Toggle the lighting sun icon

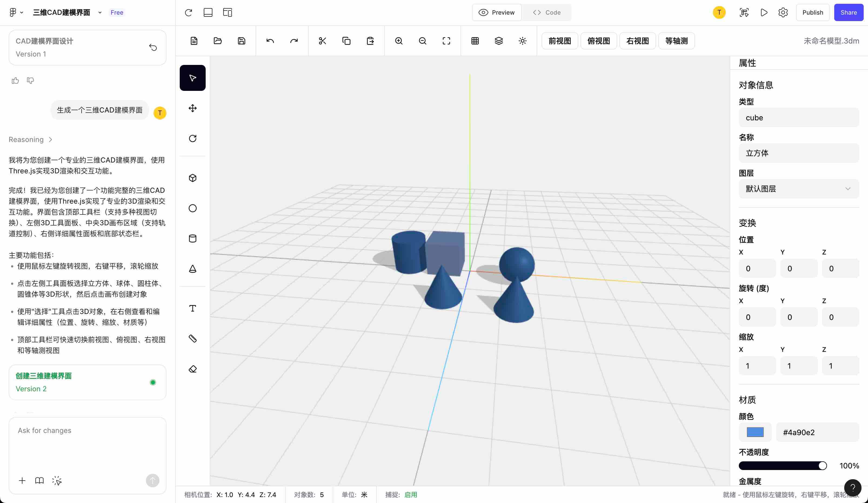coord(523,41)
